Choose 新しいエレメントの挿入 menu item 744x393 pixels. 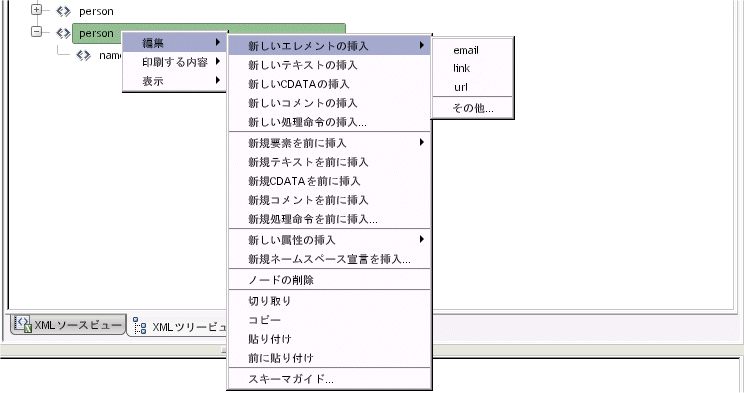[x=329, y=46]
